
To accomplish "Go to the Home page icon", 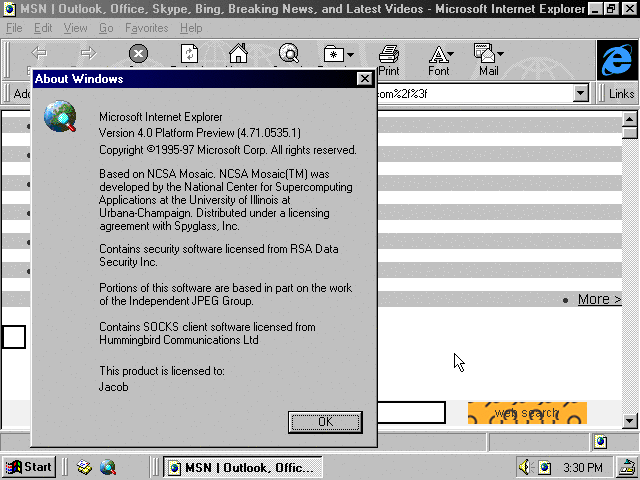I will [238, 53].
